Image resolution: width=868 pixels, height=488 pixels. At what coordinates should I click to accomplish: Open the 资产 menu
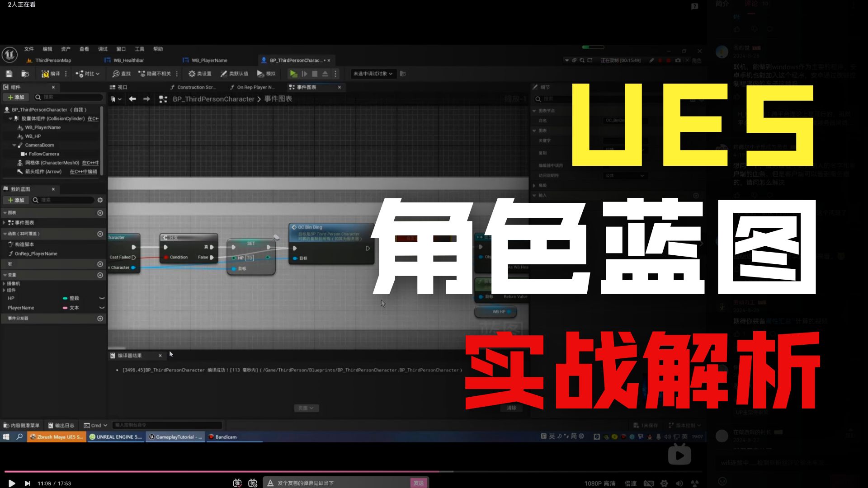66,49
